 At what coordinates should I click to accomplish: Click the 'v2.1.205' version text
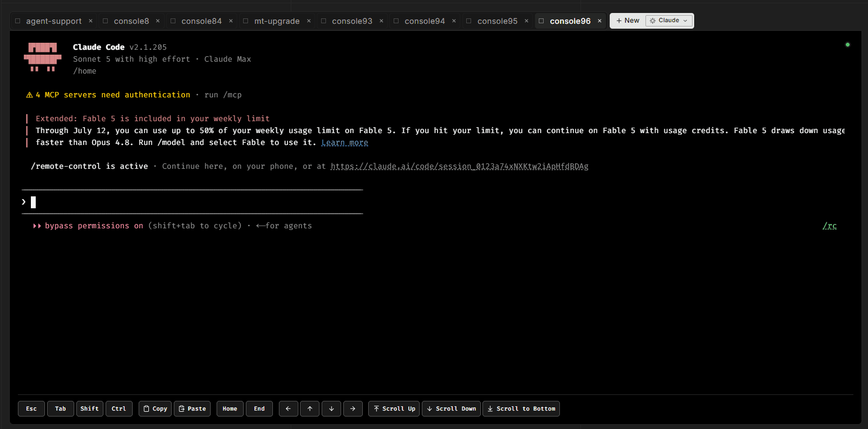[x=148, y=47]
